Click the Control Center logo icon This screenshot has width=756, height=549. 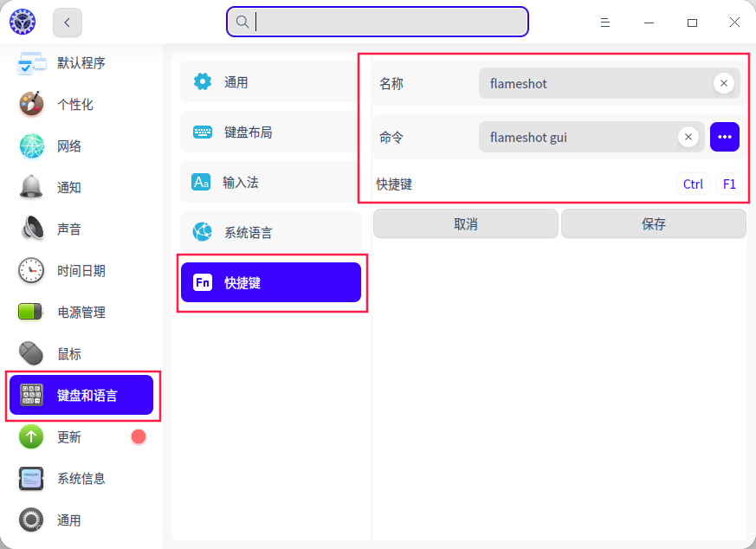click(23, 22)
